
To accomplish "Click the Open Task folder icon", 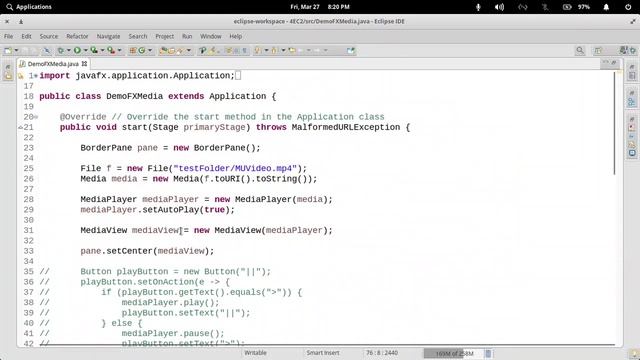I will 171,51.
